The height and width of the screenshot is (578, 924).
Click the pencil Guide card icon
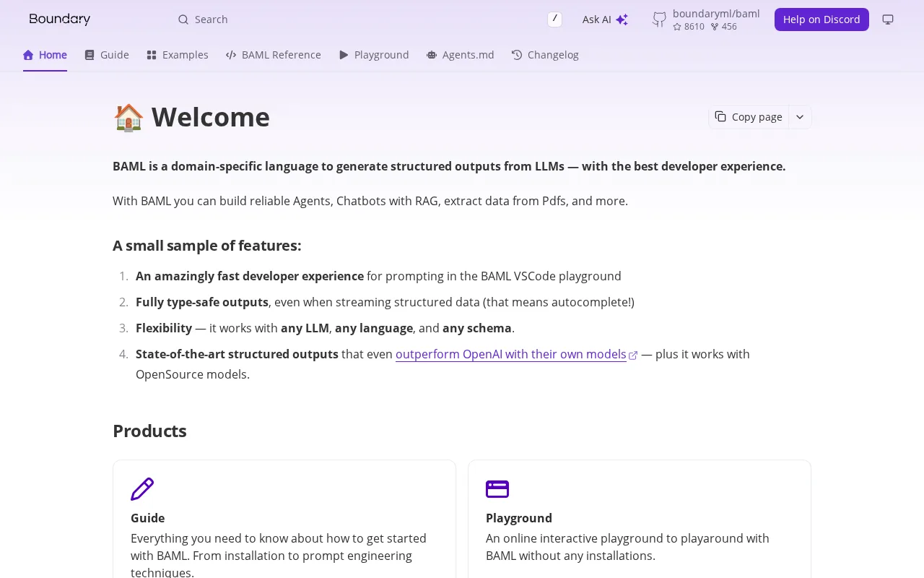click(x=142, y=489)
